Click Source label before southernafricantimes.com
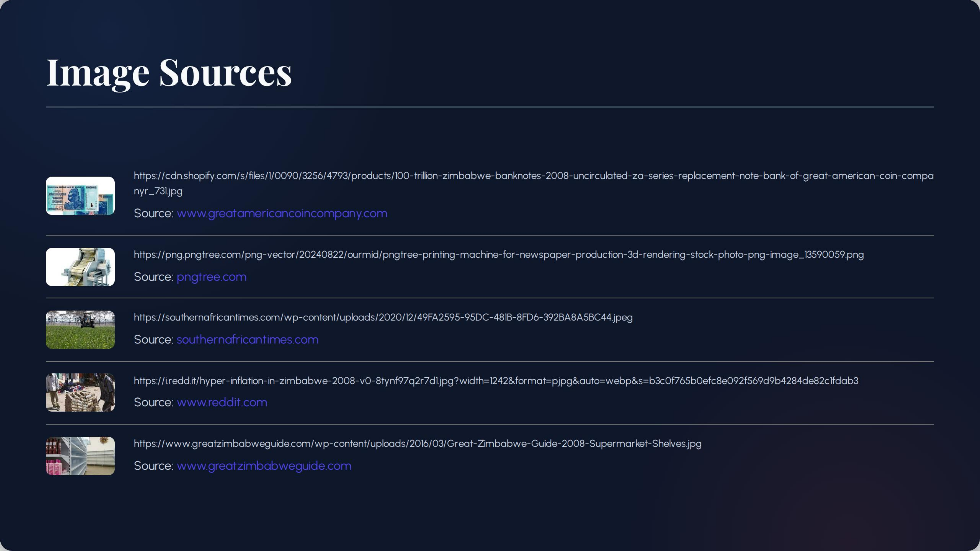980x551 pixels. [153, 340]
